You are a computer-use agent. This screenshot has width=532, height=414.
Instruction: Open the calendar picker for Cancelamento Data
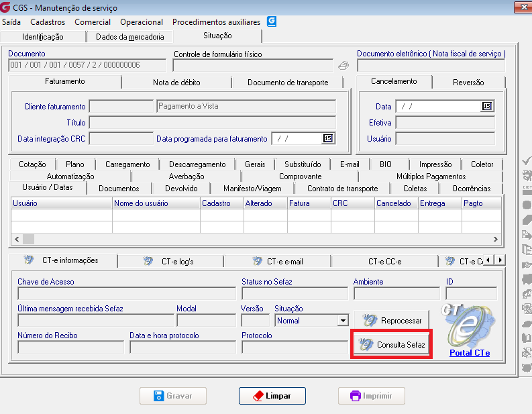[487, 106]
